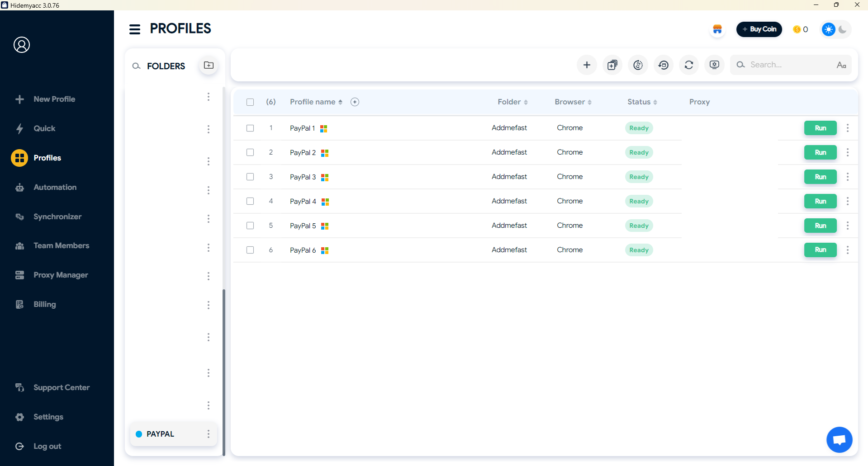
Task: Check the PayPal 1 row checkbox
Action: 250,128
